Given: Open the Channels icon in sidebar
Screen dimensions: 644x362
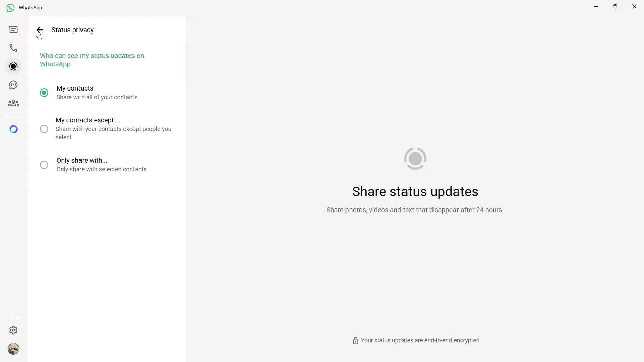Looking at the screenshot, I should (x=13, y=85).
